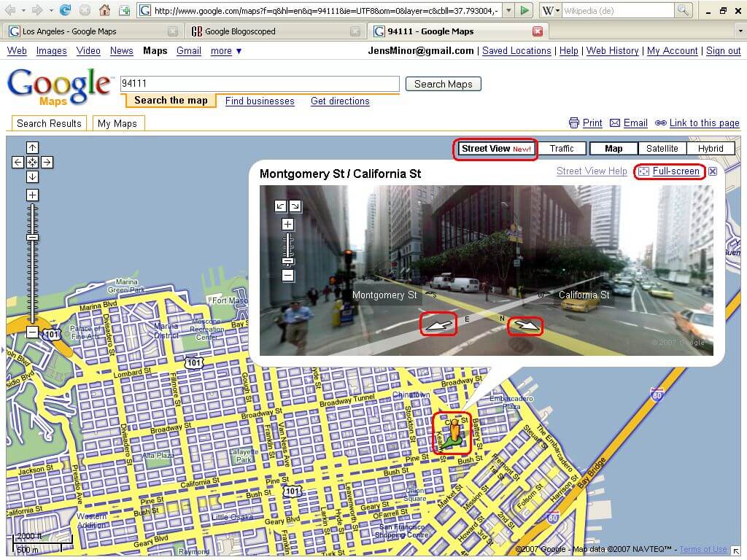747x560 pixels.
Task: Zoom in inside the Street View panel
Action: tap(288, 225)
